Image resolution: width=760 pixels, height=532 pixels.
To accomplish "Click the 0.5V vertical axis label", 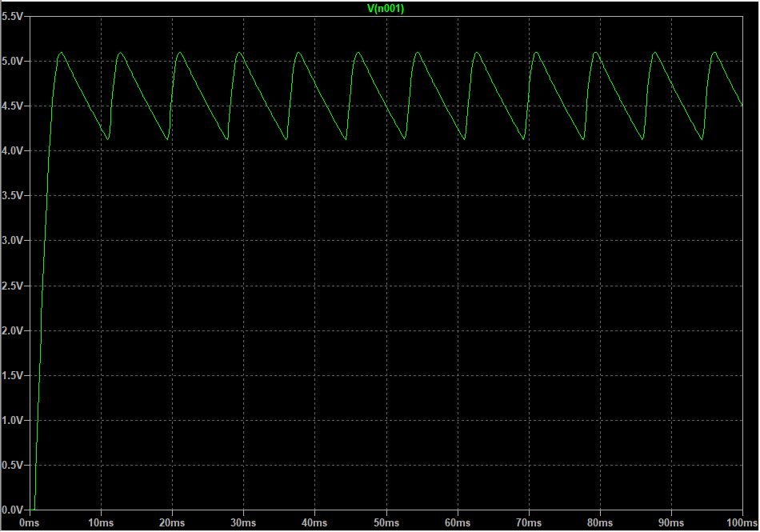I will pyautogui.click(x=12, y=465).
